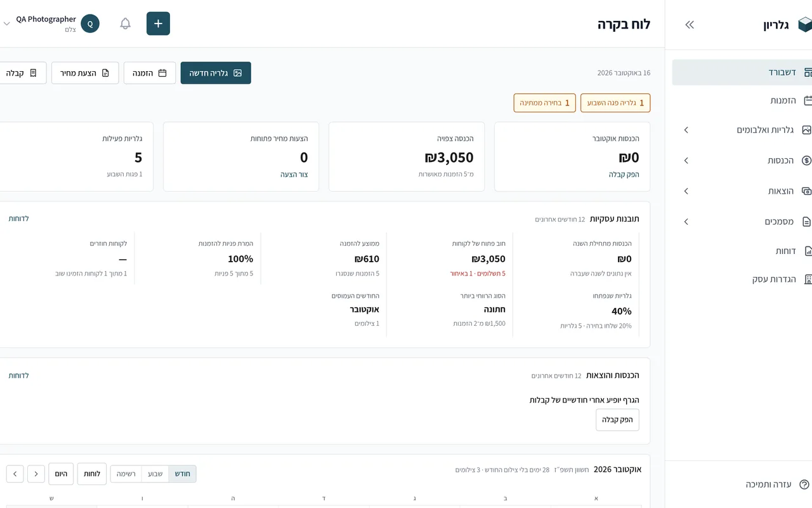
Task: Open דוחות in the sidebar
Action: point(742,251)
